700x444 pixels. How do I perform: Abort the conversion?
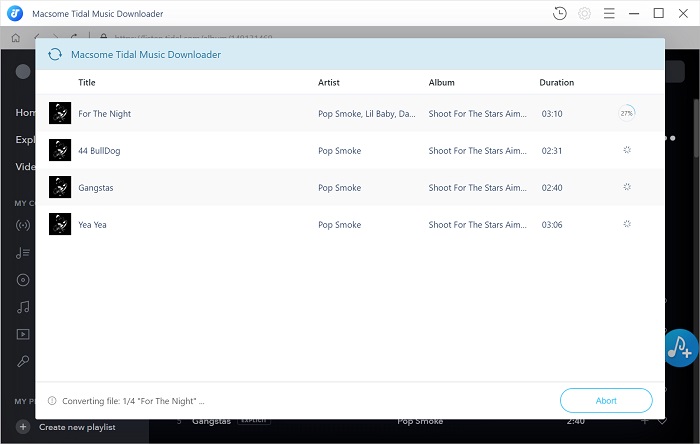pyautogui.click(x=606, y=401)
